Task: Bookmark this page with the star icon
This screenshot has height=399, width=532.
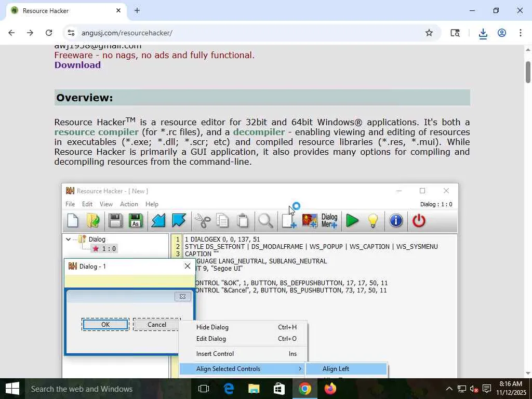Action: 429,33
